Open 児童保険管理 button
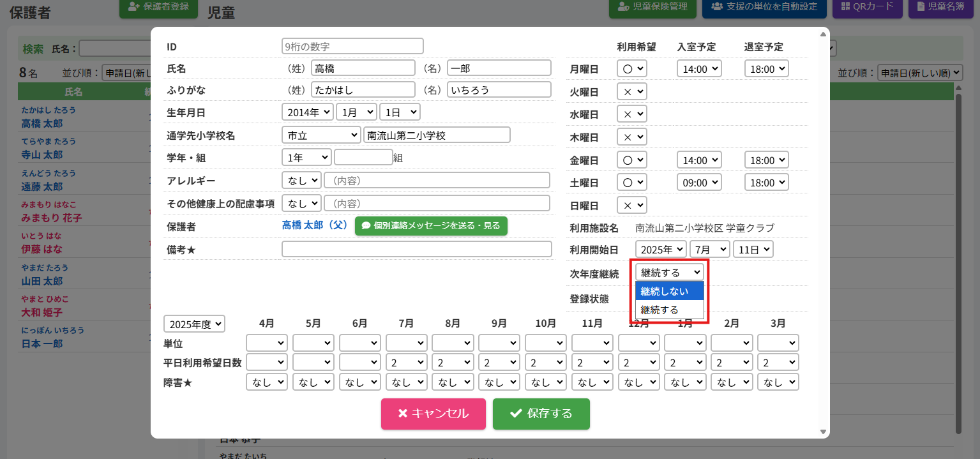Viewport: 980px width, 459px height. [x=652, y=7]
